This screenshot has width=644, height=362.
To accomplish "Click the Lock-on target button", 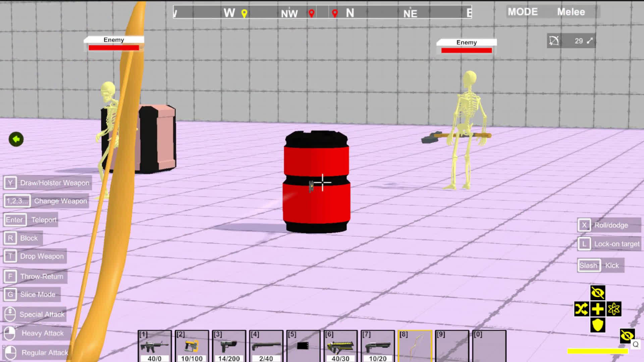I will tap(609, 244).
